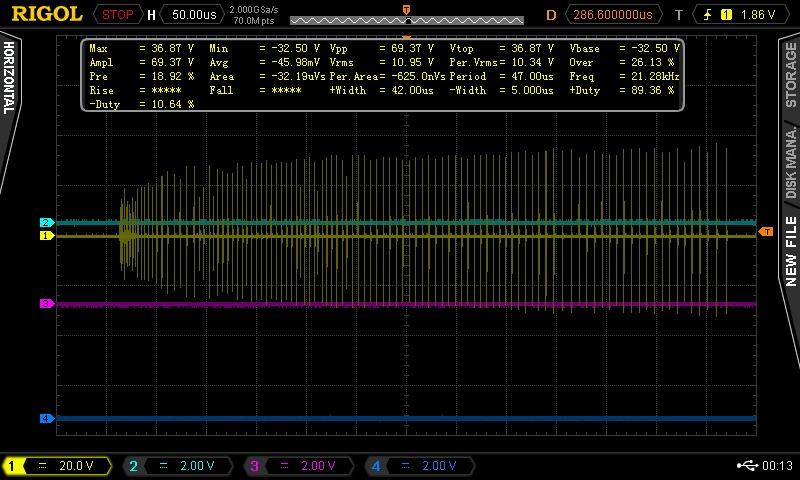The image size is (800, 480).
Task: Click the channel 2 cyan ground marker
Action: coord(47,222)
